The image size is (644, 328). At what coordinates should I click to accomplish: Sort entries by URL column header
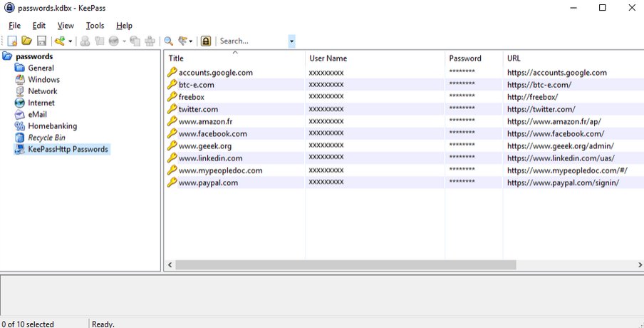point(573,58)
